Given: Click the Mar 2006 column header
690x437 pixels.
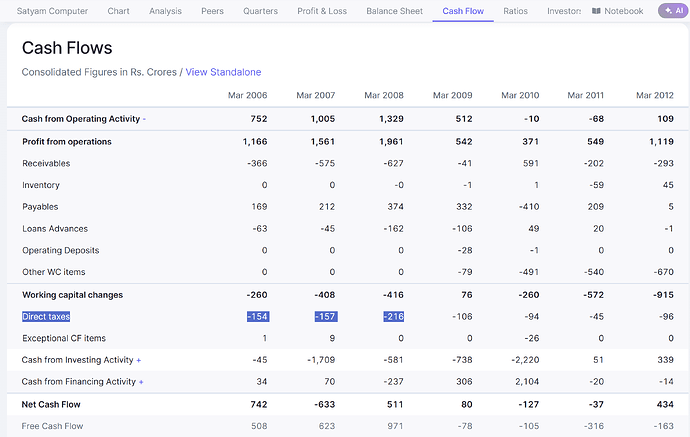Looking at the screenshot, I should pyautogui.click(x=247, y=95).
